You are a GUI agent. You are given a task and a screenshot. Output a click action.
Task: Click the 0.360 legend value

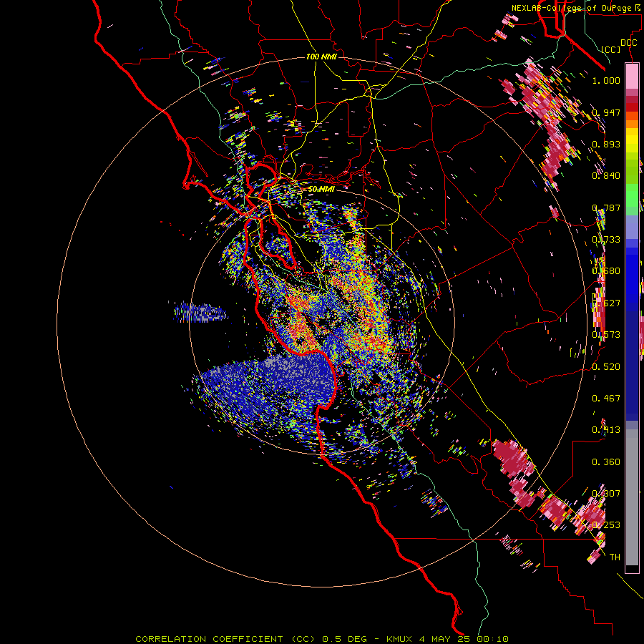coord(606,462)
